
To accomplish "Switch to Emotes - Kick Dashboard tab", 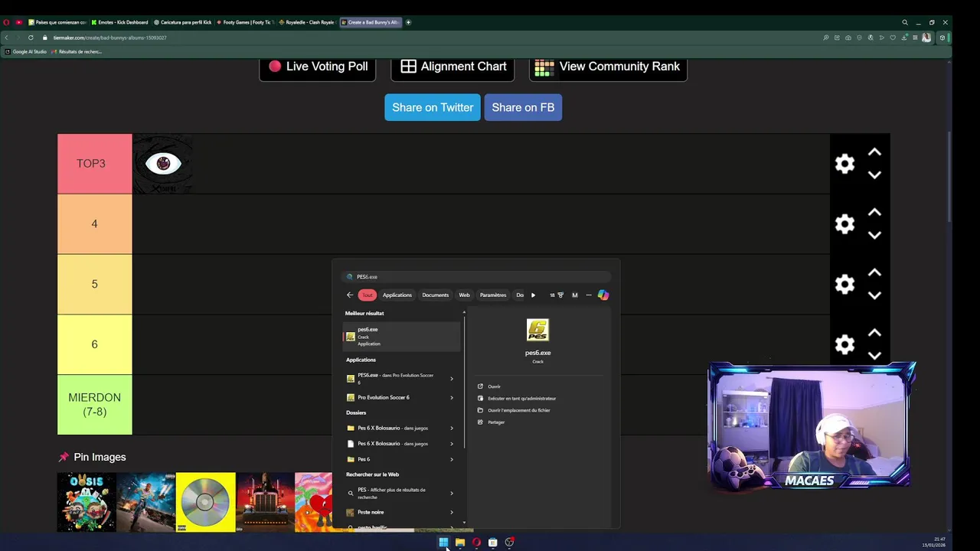I will (x=119, y=22).
